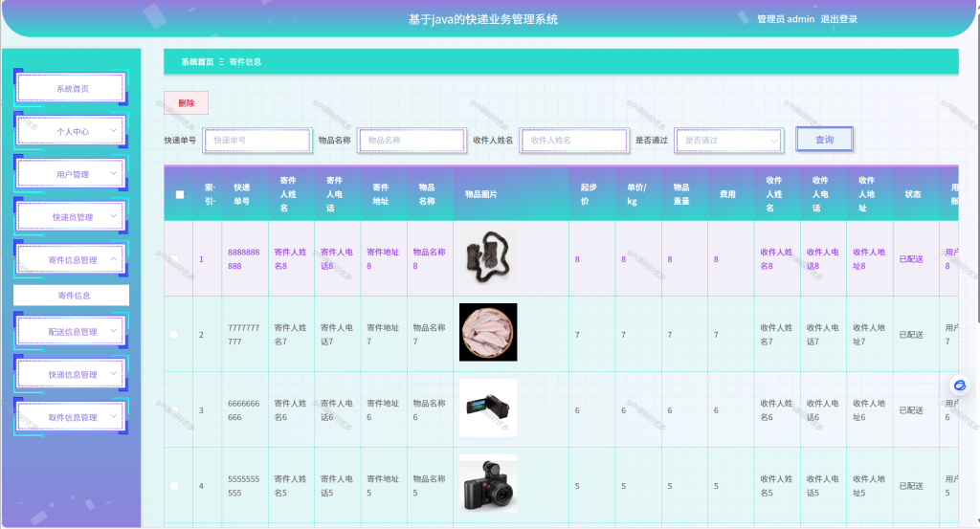
Task: Click the 退出登录 link
Action: click(838, 19)
